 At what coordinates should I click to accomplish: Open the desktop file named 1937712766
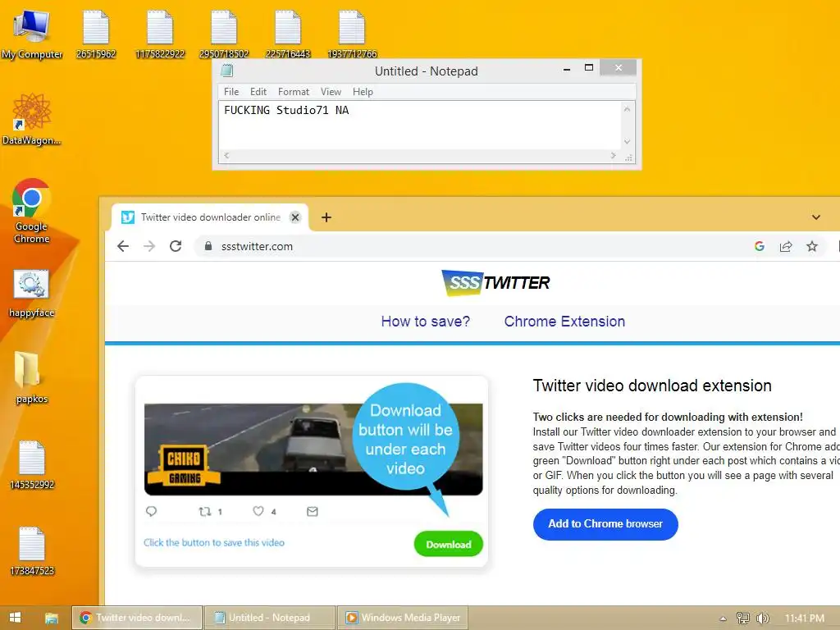(352, 34)
